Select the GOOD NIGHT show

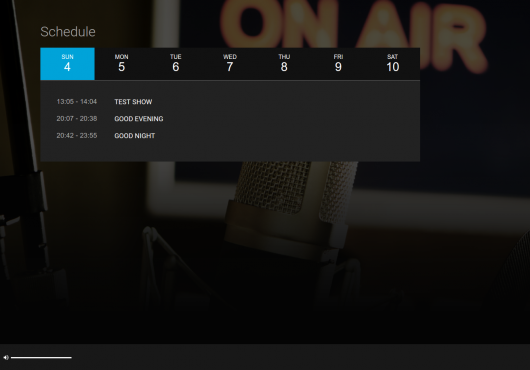(x=135, y=135)
